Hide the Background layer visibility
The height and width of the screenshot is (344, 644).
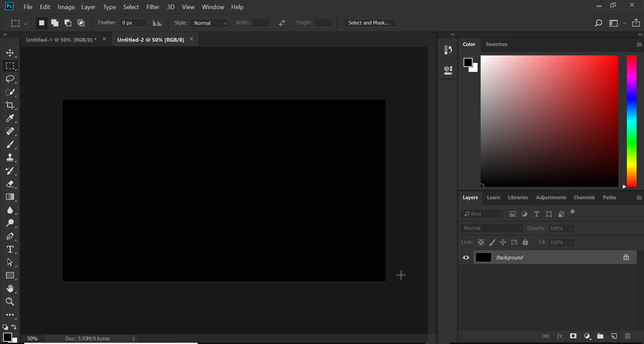466,258
